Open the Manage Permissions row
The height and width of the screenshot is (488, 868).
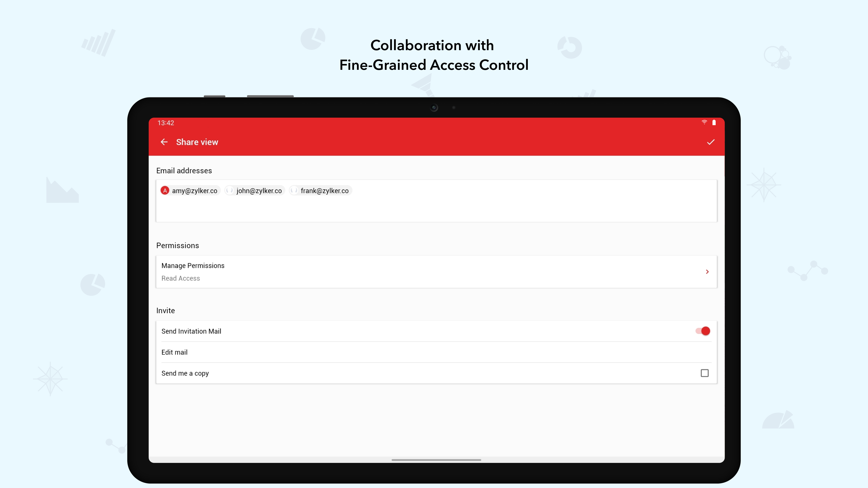point(436,272)
